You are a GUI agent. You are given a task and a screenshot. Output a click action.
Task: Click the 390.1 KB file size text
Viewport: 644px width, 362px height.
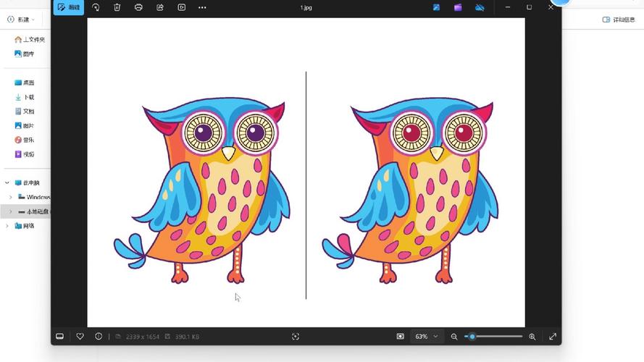pyautogui.click(x=187, y=337)
